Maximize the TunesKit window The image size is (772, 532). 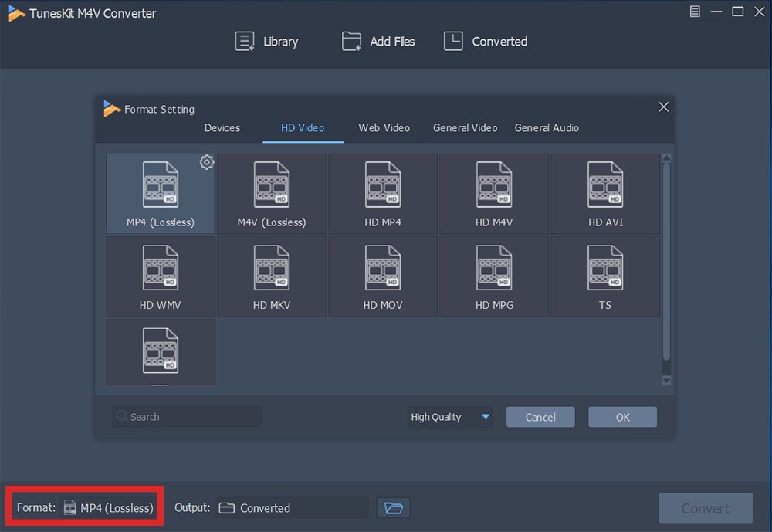coord(737,12)
